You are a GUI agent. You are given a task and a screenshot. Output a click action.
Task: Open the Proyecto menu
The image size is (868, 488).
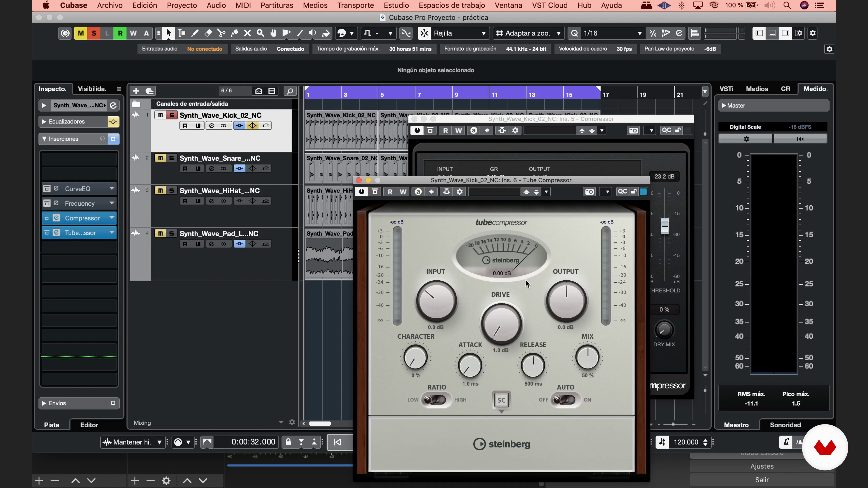tap(182, 5)
